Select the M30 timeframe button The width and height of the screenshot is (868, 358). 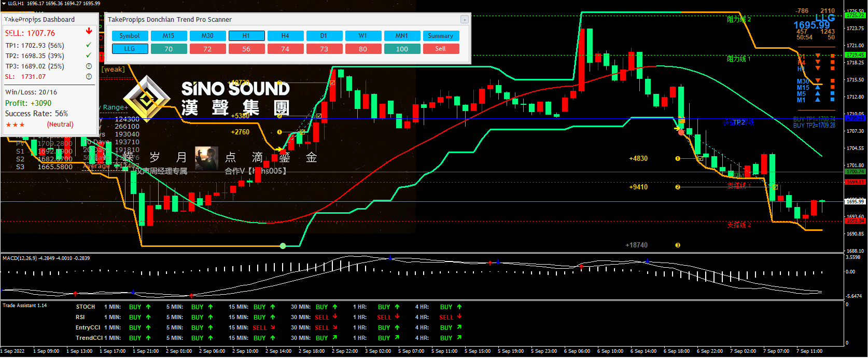click(x=207, y=36)
